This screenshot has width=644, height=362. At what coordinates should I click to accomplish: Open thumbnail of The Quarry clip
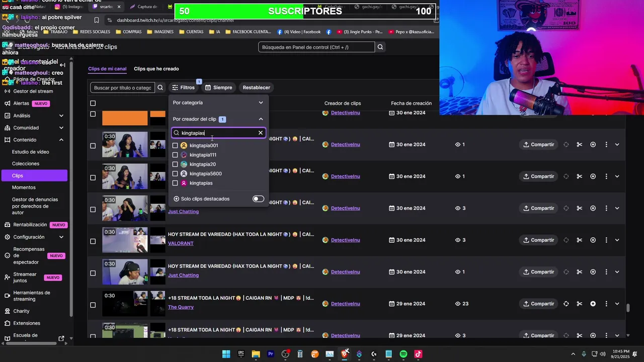(x=125, y=303)
